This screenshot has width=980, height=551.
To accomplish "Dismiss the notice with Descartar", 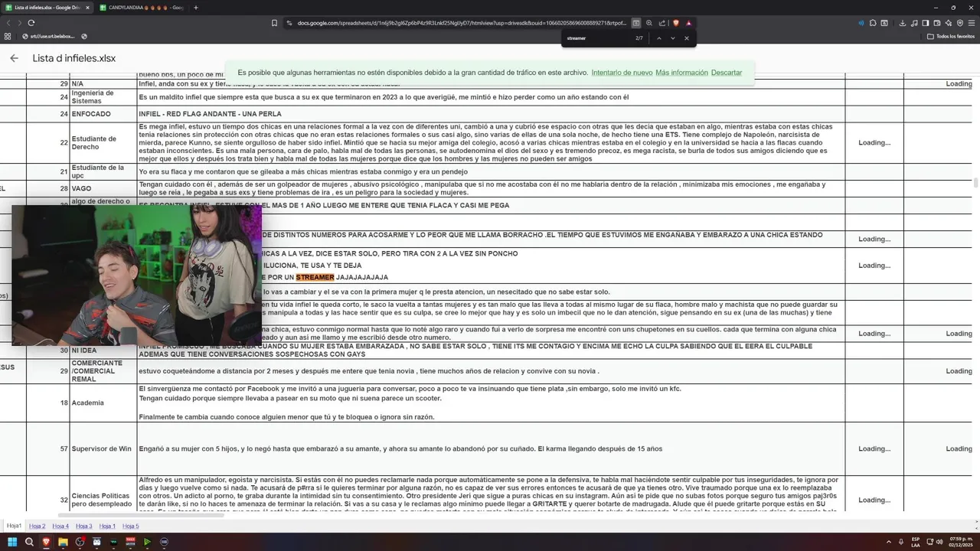I will click(727, 73).
